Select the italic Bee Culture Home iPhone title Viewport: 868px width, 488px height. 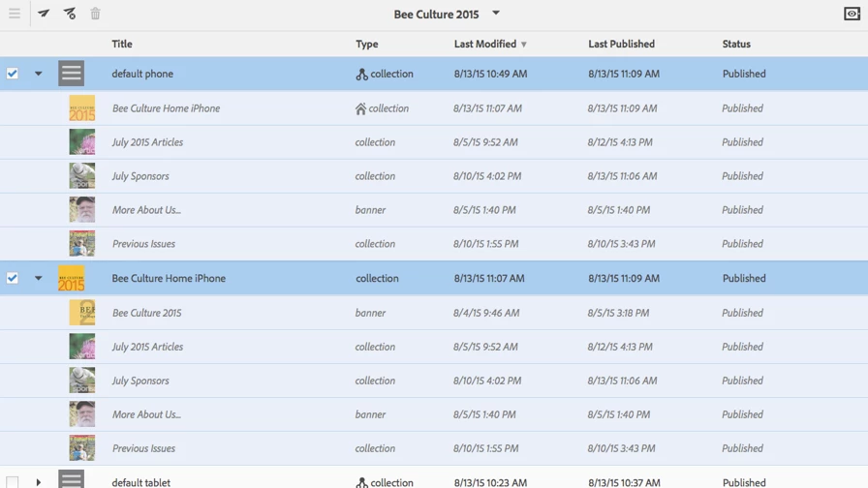[166, 108]
